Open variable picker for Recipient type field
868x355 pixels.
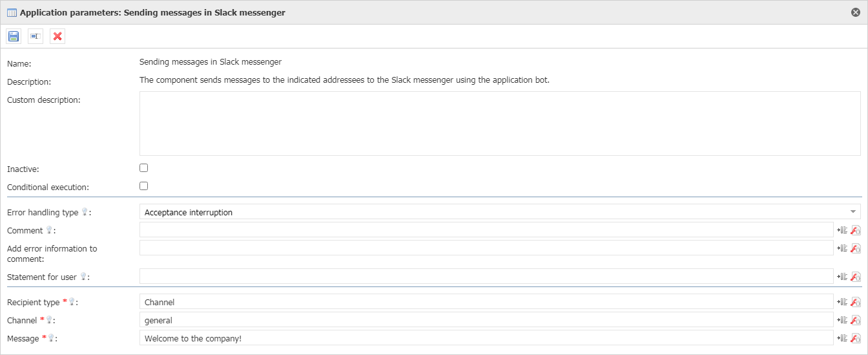click(x=842, y=302)
